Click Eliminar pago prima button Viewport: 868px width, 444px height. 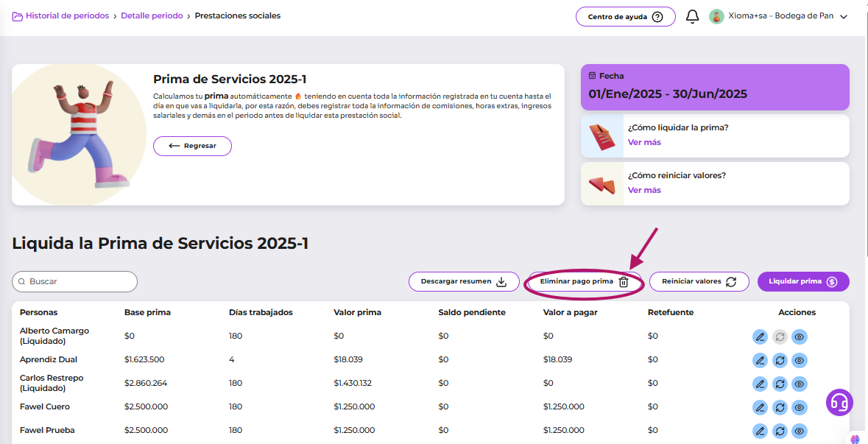[584, 281]
